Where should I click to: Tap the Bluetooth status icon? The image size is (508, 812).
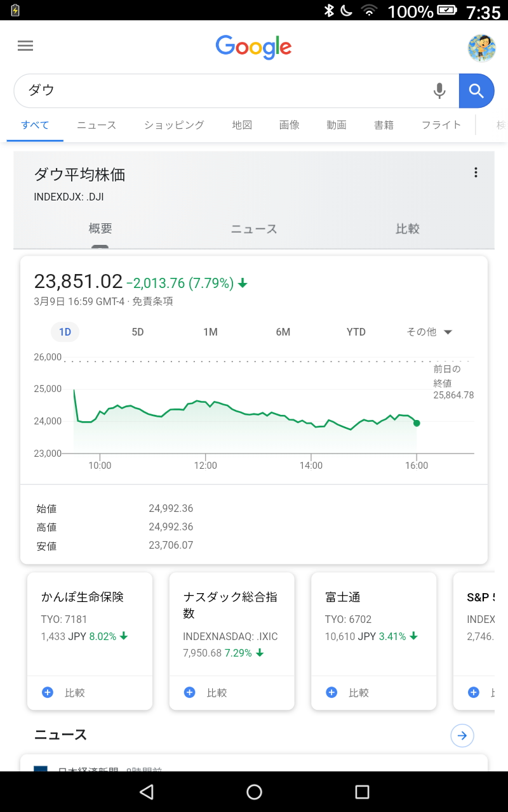pos(329,10)
